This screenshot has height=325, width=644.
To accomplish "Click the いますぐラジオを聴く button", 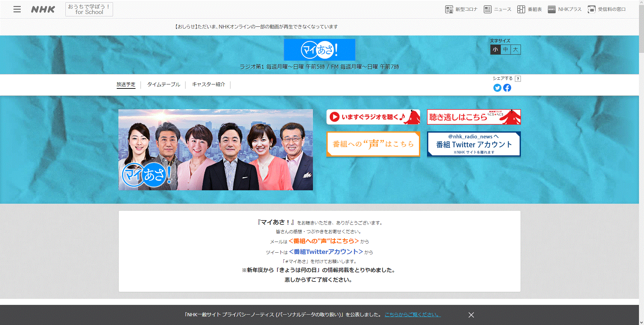I will click(x=373, y=117).
